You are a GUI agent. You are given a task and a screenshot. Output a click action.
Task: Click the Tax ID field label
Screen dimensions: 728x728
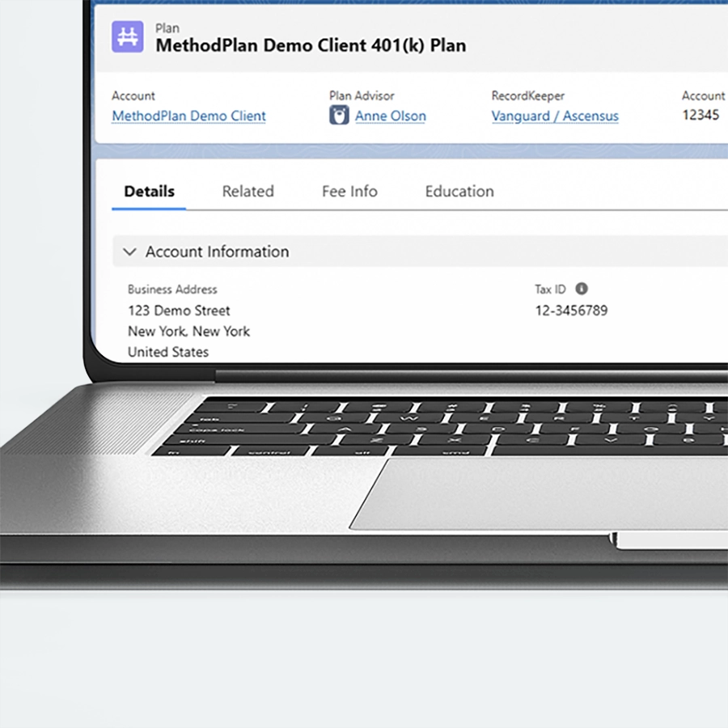pos(550,290)
